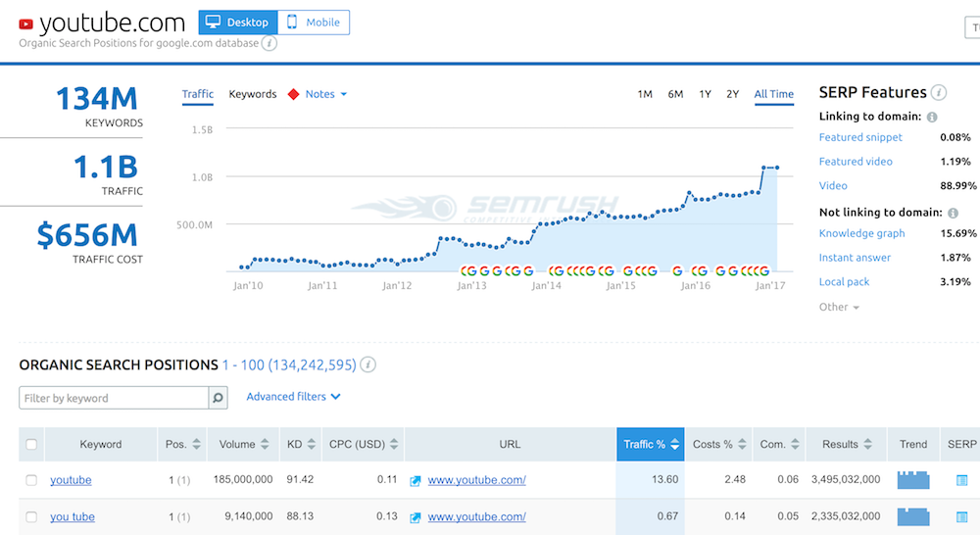The width and height of the screenshot is (980, 535).
Task: Open external link icon in youtube row
Action: (x=415, y=481)
